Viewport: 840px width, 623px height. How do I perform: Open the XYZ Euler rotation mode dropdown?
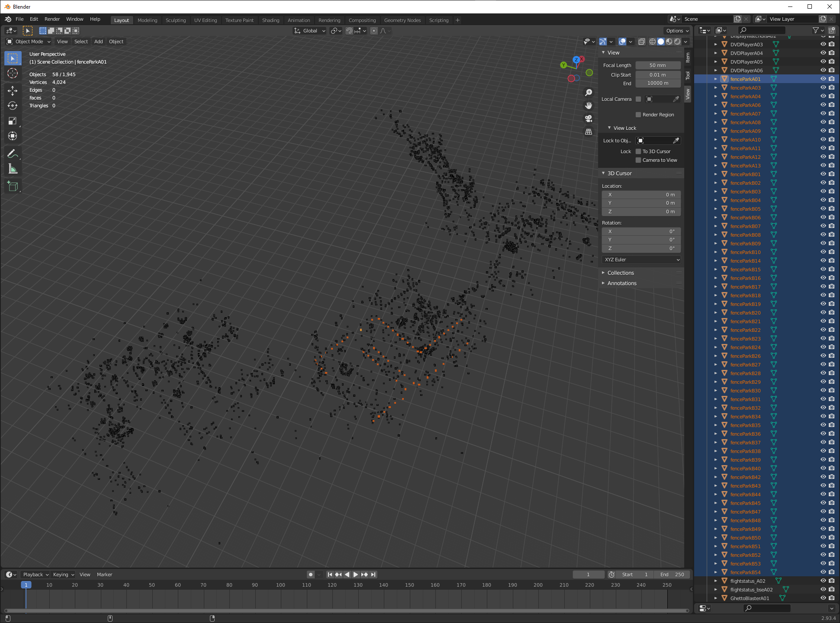point(641,260)
